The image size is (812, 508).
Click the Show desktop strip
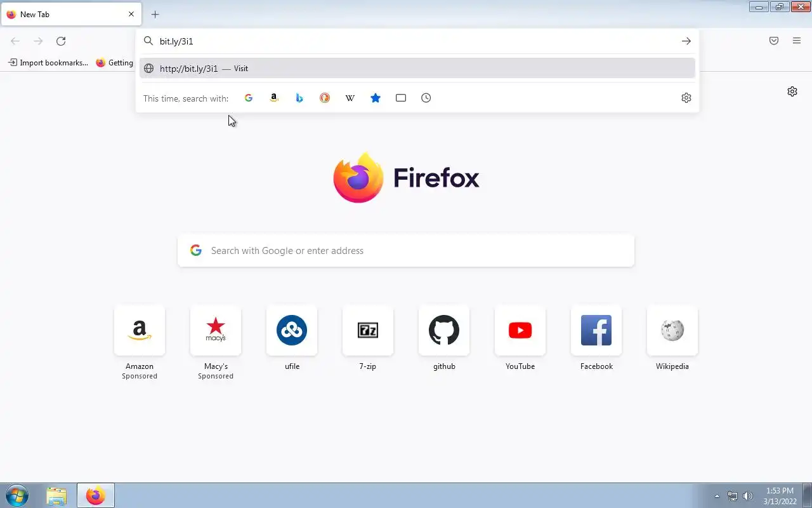(x=808, y=496)
